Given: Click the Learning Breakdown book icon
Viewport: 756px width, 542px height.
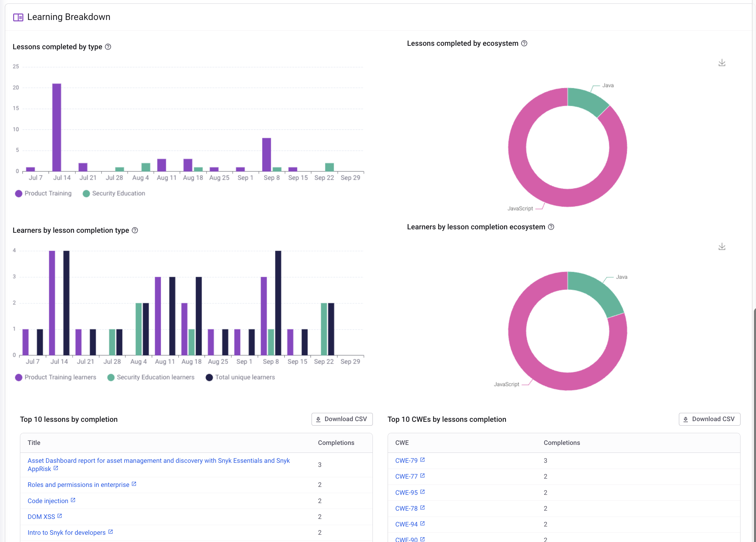Looking at the screenshot, I should coord(18,17).
